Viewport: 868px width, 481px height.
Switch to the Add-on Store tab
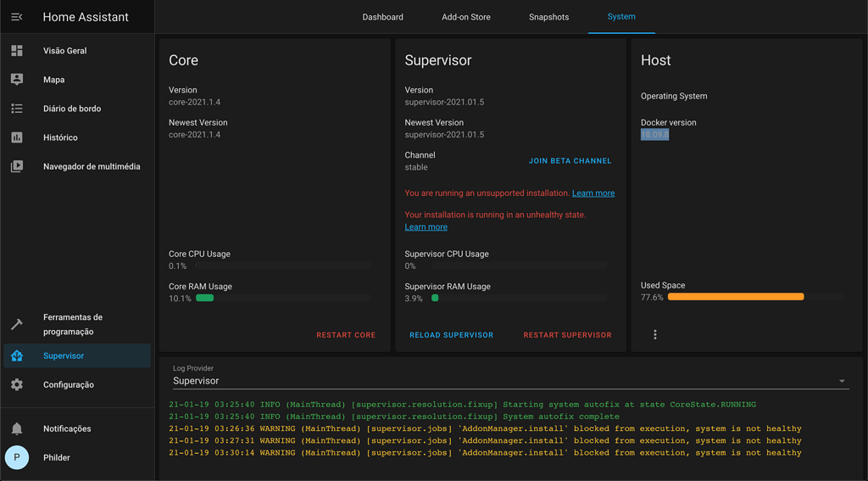[x=465, y=17]
